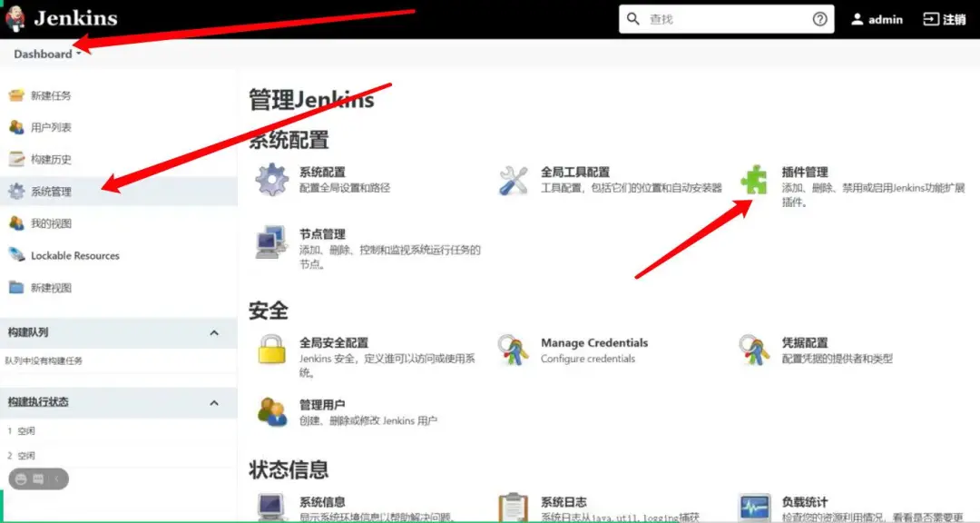Open the 全局工具配置 link
The height and width of the screenshot is (523, 980).
575,172
